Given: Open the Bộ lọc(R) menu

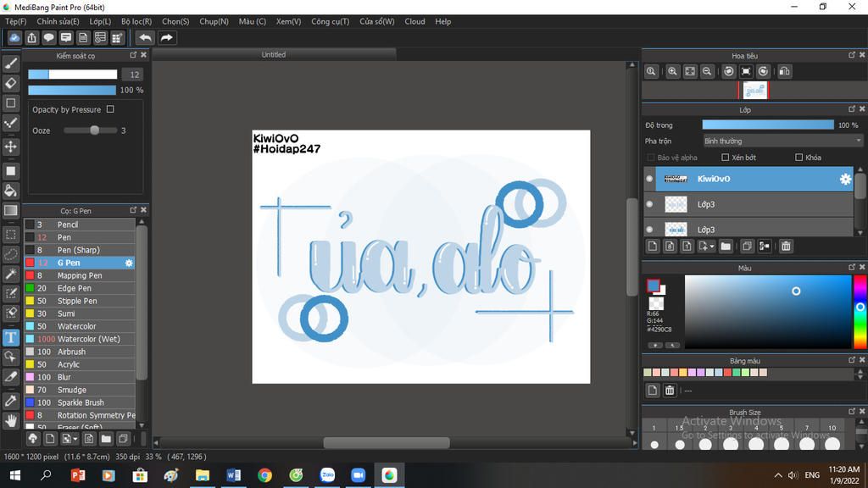Looking at the screenshot, I should tap(136, 21).
